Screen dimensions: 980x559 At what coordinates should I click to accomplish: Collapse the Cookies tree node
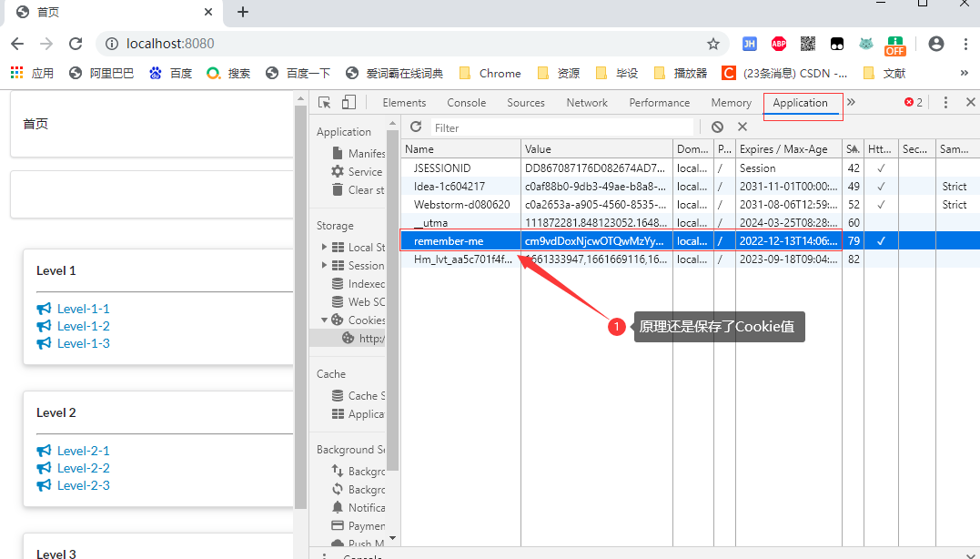click(x=325, y=320)
